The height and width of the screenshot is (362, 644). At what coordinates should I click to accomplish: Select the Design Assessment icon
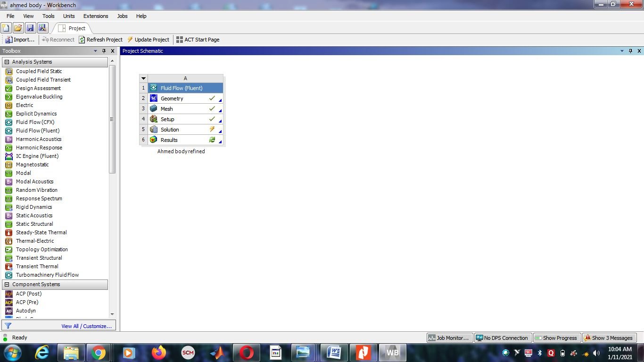click(8, 88)
